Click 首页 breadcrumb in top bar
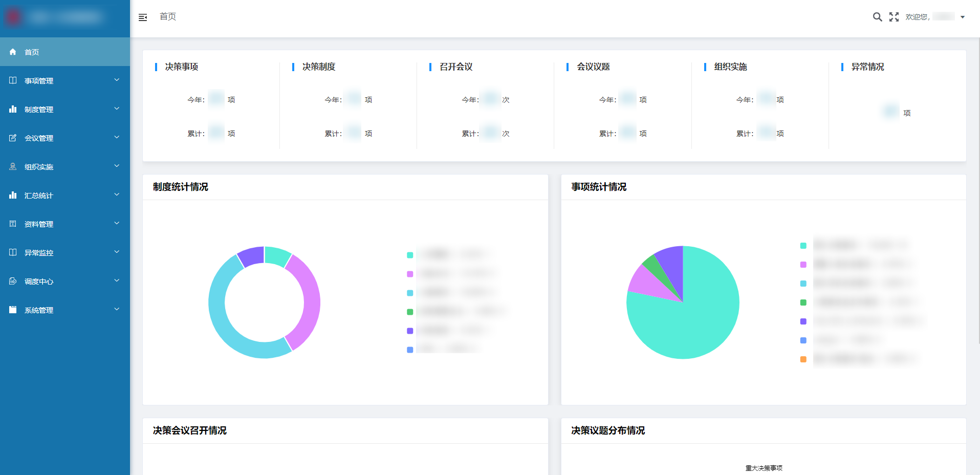The height and width of the screenshot is (475, 980). point(168,17)
